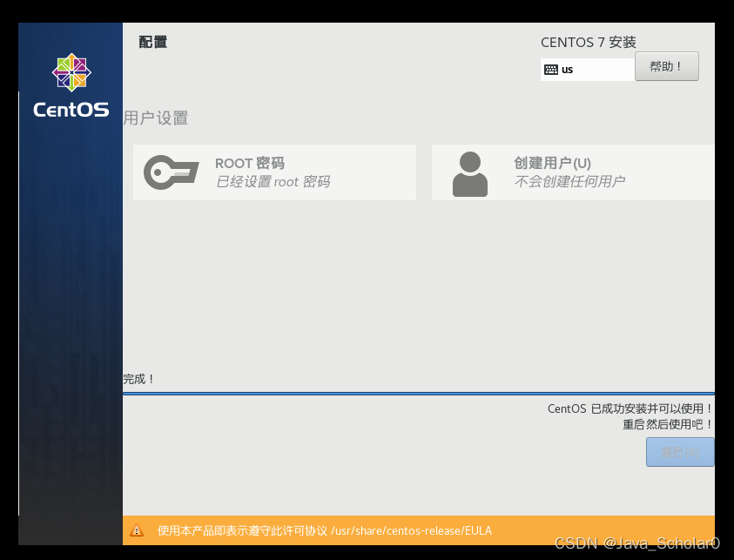The image size is (734, 560).
Task: Open the 帮助！ help button
Action: (x=667, y=66)
